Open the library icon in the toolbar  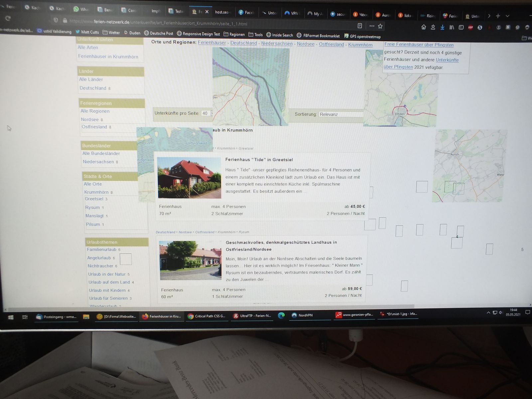point(452,27)
